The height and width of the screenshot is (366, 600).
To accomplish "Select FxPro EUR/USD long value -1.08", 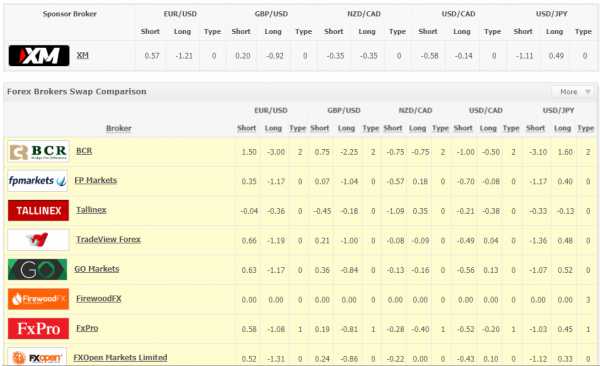I will coord(276,329).
